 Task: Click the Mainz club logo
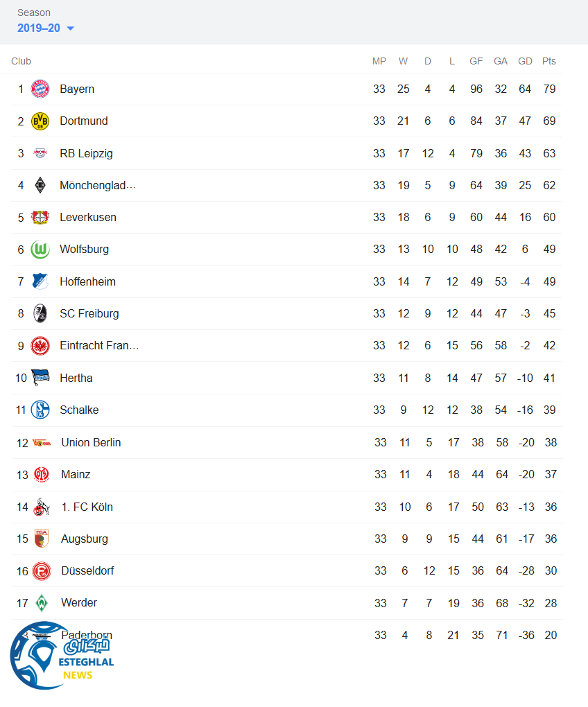tap(42, 475)
